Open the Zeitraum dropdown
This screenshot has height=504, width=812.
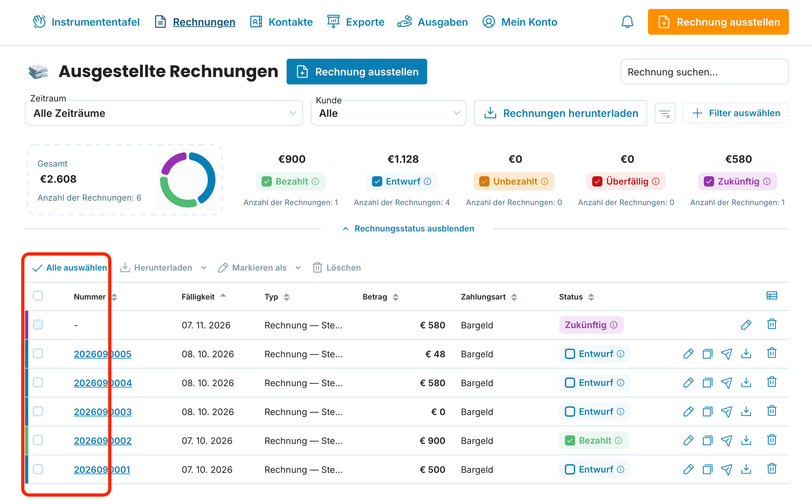coord(164,113)
